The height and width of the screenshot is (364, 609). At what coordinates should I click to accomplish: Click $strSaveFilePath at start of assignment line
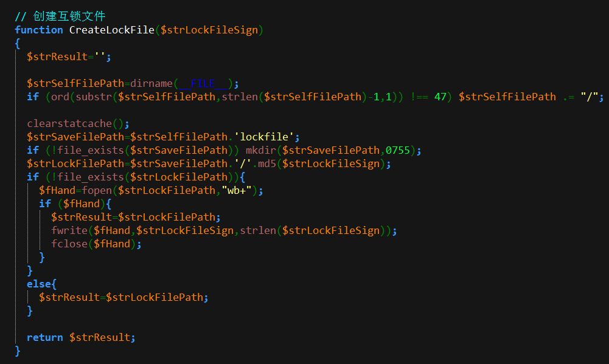point(75,137)
